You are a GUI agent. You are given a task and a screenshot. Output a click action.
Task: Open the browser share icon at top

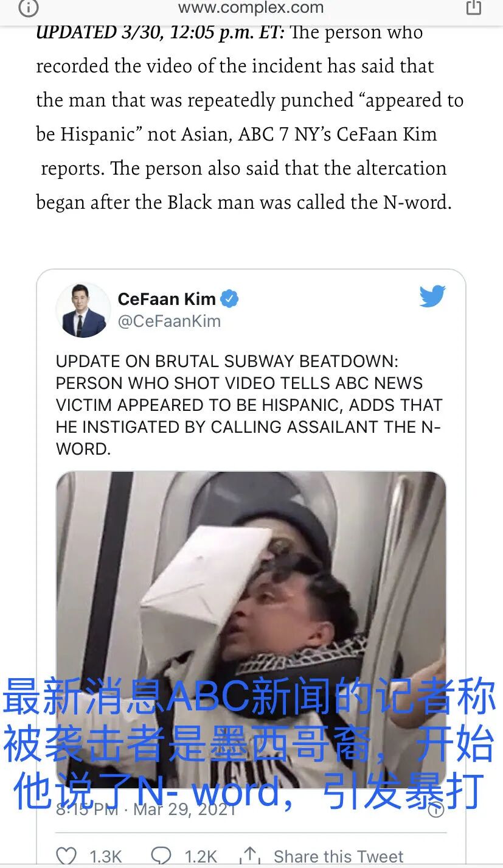[473, 7]
